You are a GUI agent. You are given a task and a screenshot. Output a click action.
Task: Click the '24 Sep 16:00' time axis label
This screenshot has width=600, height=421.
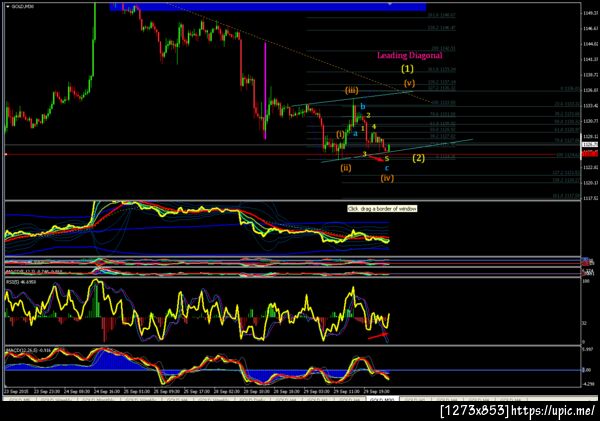(x=105, y=392)
